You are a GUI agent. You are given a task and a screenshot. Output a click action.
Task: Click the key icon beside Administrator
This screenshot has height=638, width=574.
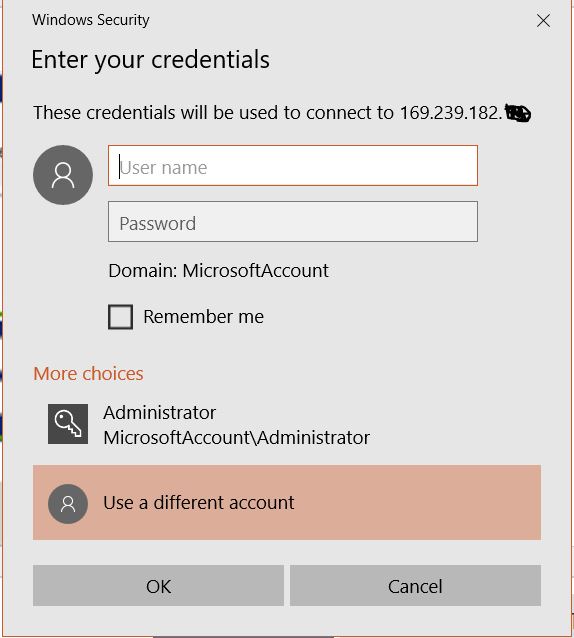pyautogui.click(x=68, y=424)
